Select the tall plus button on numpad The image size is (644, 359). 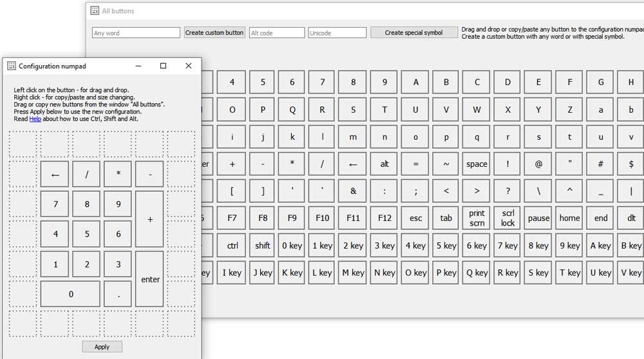pyautogui.click(x=149, y=219)
